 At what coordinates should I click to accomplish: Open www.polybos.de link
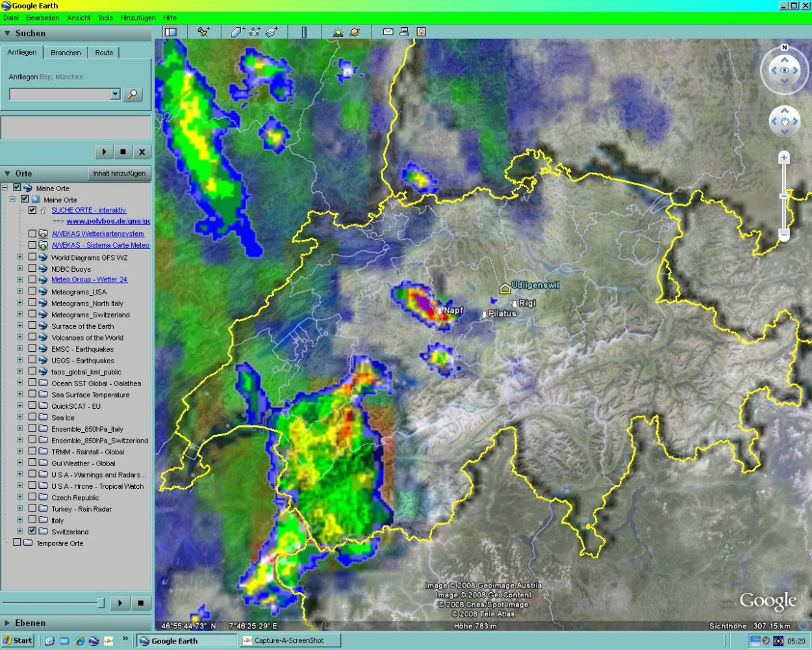click(108, 222)
